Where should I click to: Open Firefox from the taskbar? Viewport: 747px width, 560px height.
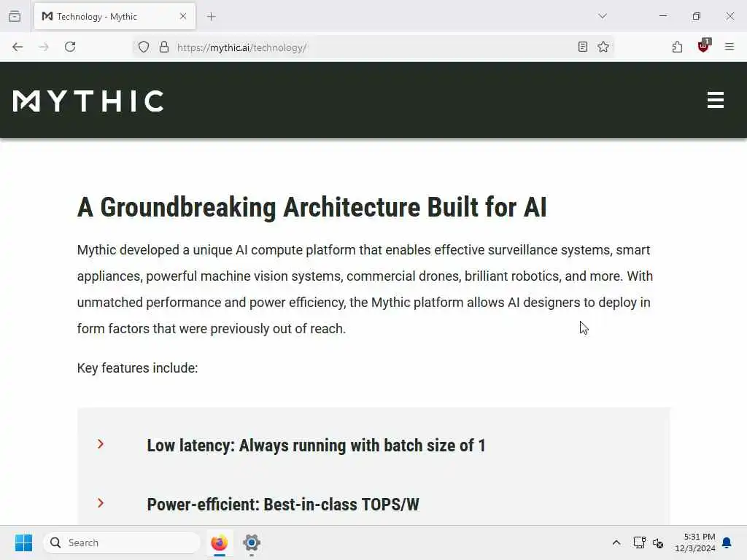[219, 542]
